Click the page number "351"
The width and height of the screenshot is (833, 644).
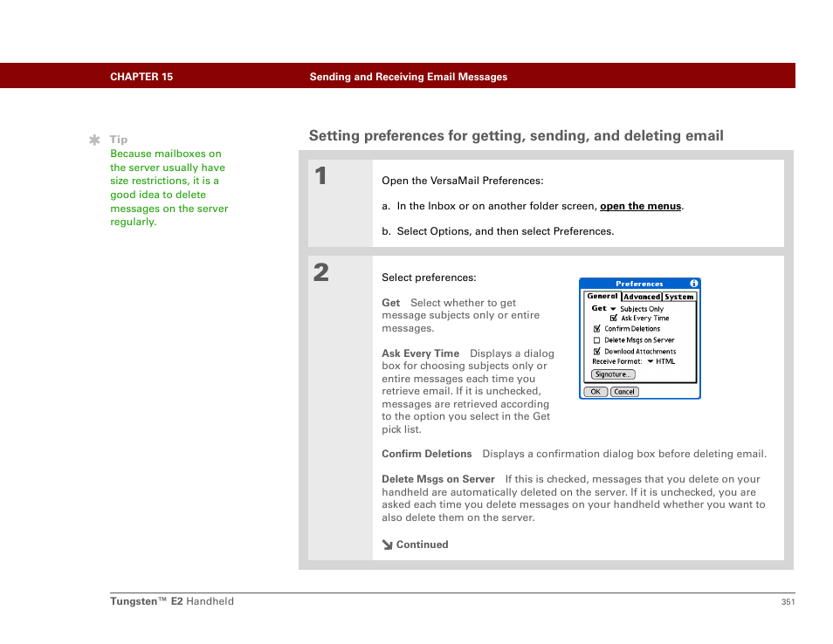pyautogui.click(x=788, y=602)
